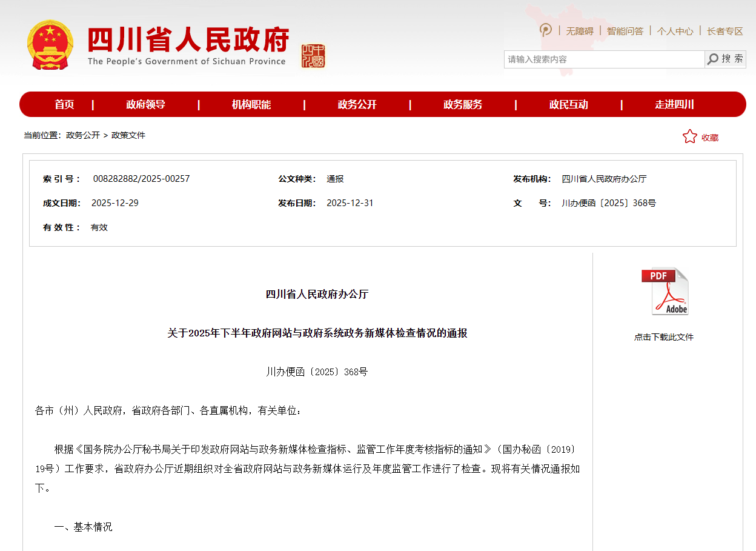Click the star favorite icon
Image resolution: width=756 pixels, height=551 pixels.
point(689,137)
